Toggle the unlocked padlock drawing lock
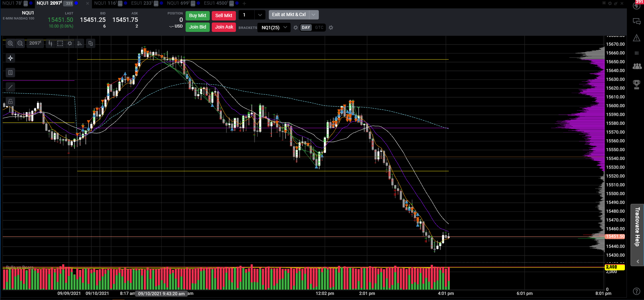 point(10,101)
